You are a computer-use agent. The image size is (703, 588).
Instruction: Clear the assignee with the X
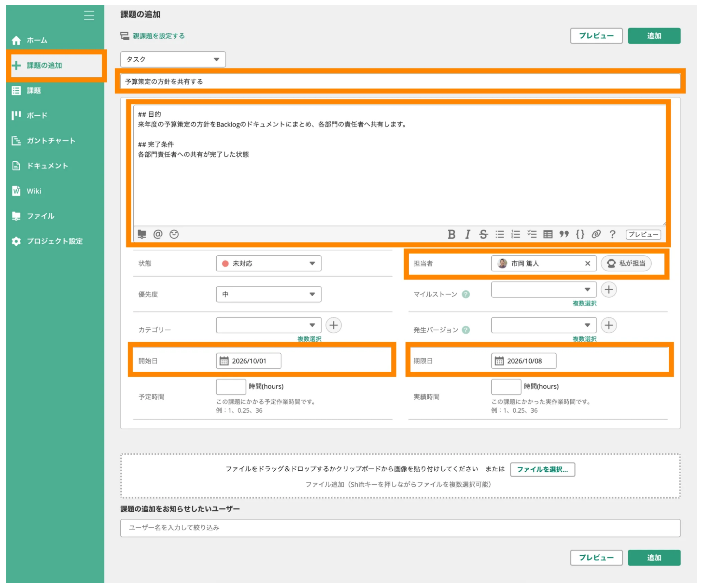click(588, 264)
